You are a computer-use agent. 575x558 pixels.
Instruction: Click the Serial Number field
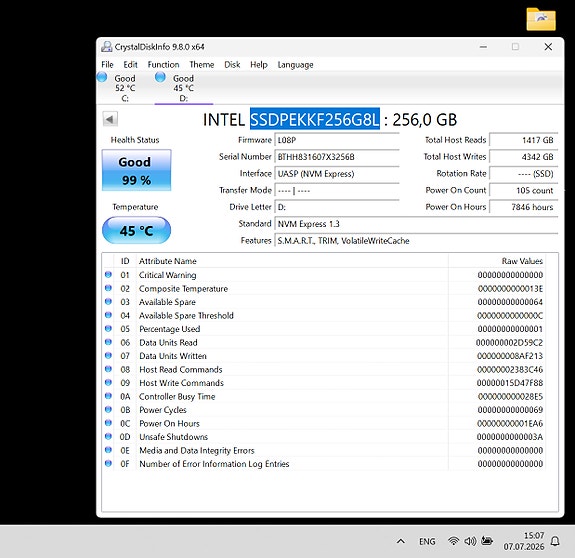point(337,157)
